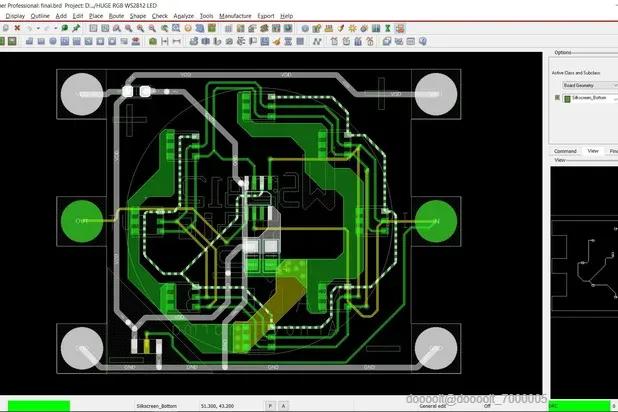Open the 3D viewer icon

[200, 28]
